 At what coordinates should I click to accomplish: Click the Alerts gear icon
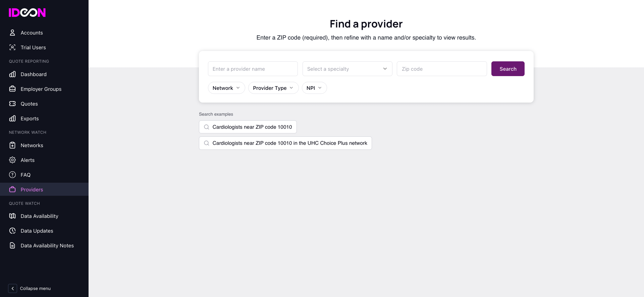coord(12,160)
